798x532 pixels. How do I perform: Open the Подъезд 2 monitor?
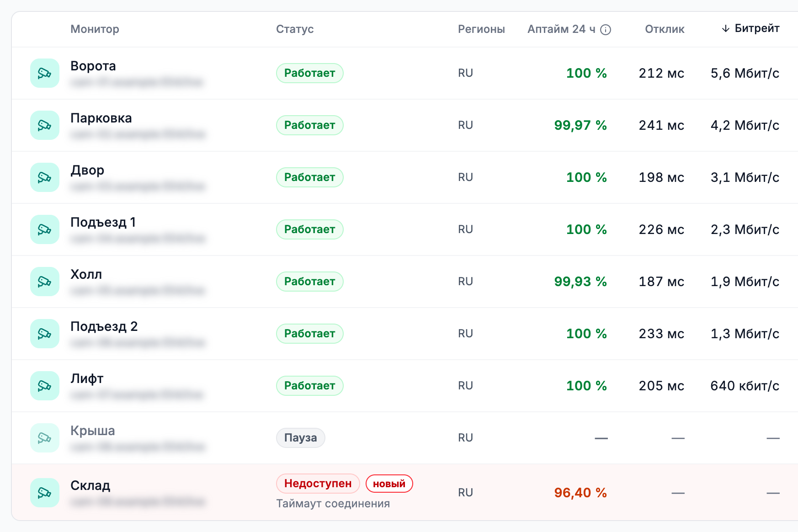point(104,326)
